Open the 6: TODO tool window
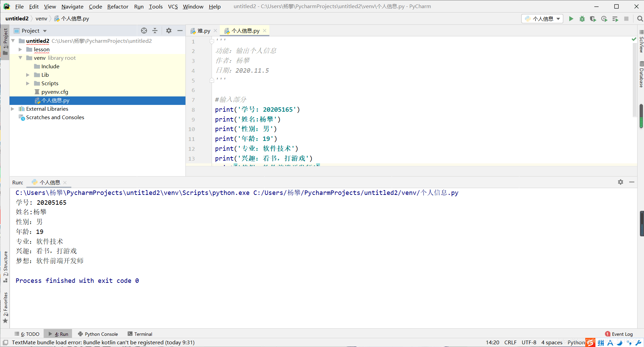 coord(27,334)
